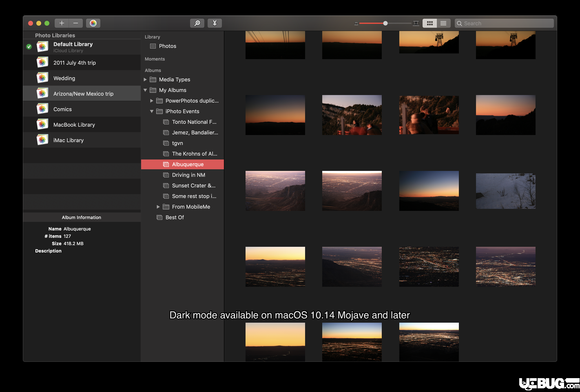Click the Best Of album icon
580x392 pixels.
pyautogui.click(x=159, y=217)
